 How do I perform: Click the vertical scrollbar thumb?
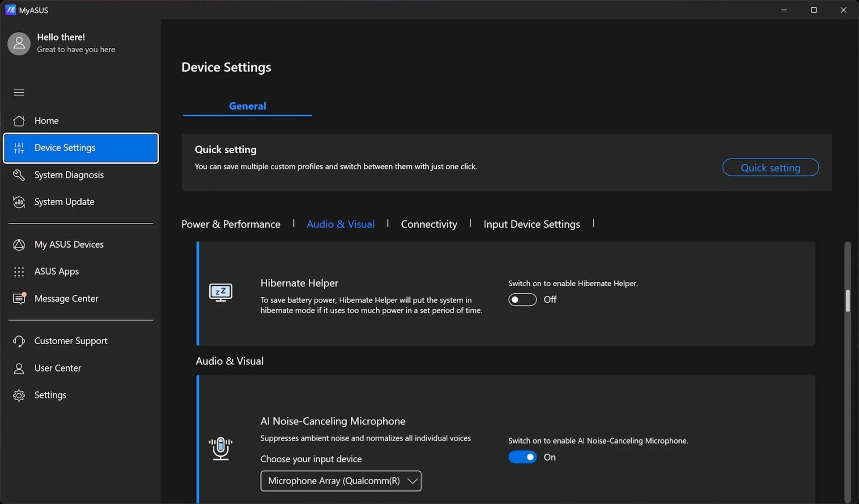[847, 301]
